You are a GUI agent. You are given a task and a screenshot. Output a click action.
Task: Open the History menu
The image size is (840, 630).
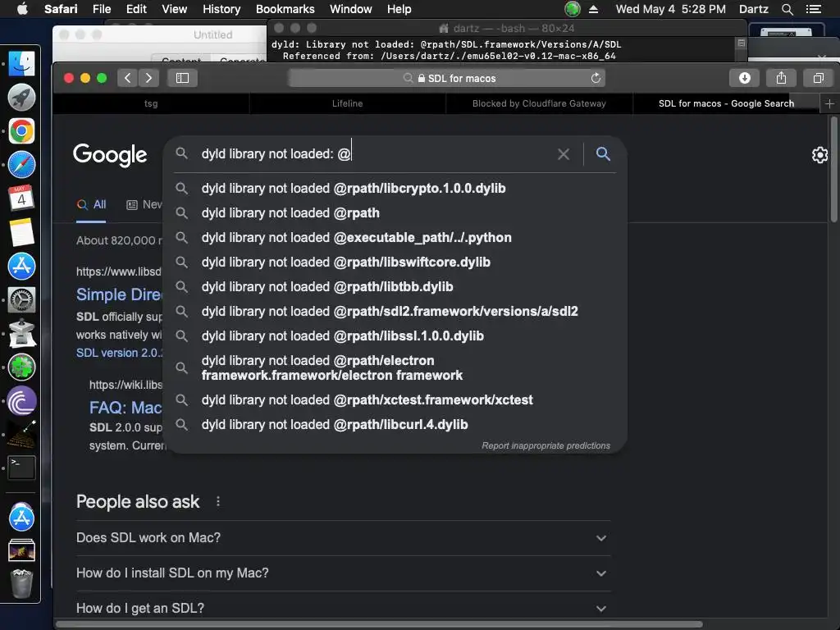click(221, 9)
